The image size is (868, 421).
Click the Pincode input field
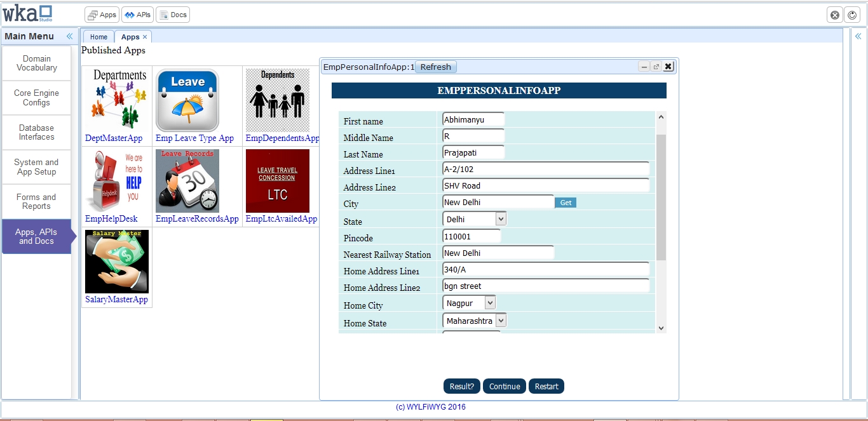(x=471, y=236)
